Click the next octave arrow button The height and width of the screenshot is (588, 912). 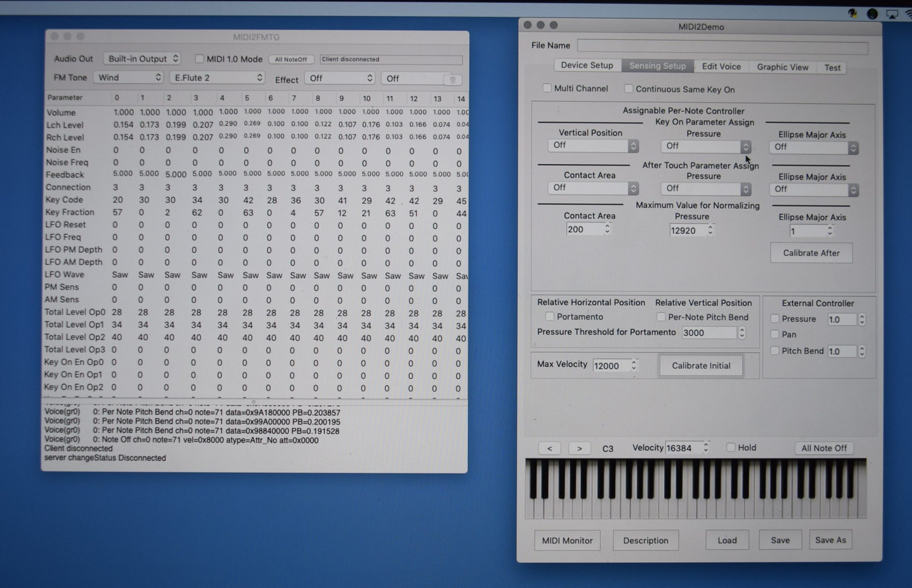pos(579,448)
